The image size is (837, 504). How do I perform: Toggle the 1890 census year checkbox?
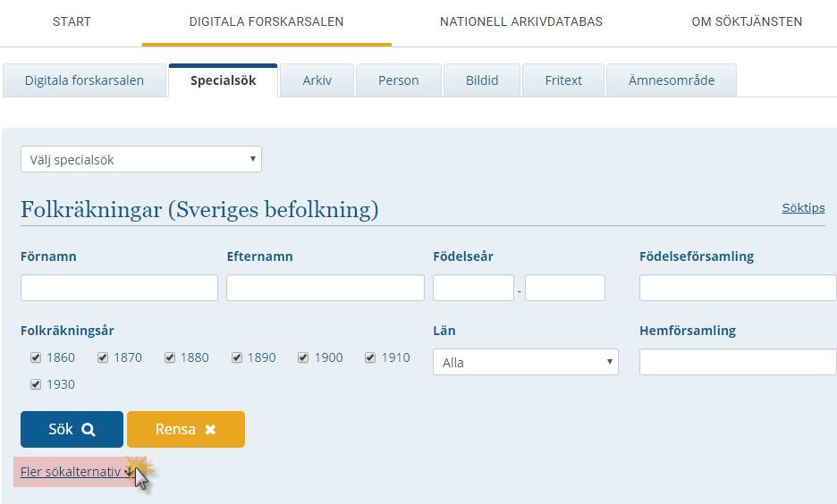click(x=237, y=357)
